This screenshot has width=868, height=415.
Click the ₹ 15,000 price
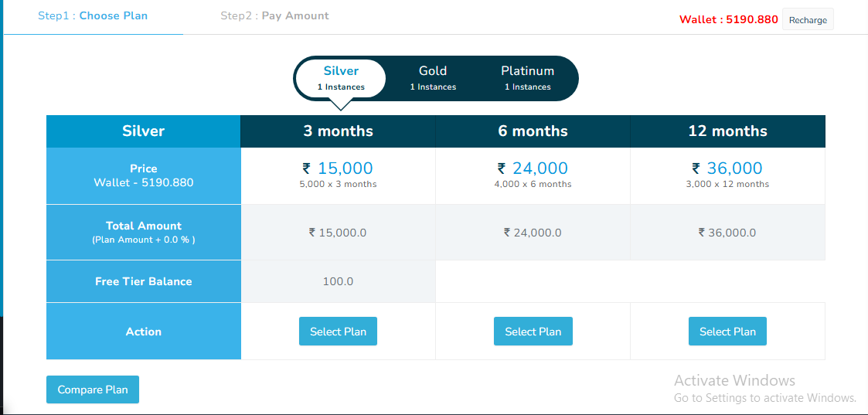tap(338, 168)
